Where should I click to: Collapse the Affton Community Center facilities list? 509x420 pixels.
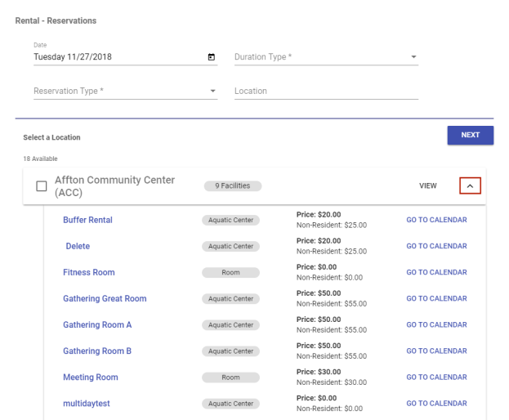coord(469,186)
